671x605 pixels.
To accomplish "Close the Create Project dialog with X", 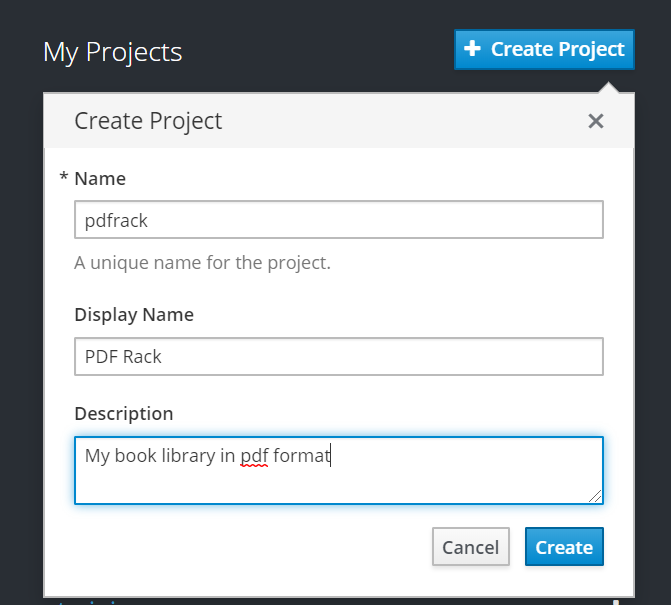I will tap(596, 121).
